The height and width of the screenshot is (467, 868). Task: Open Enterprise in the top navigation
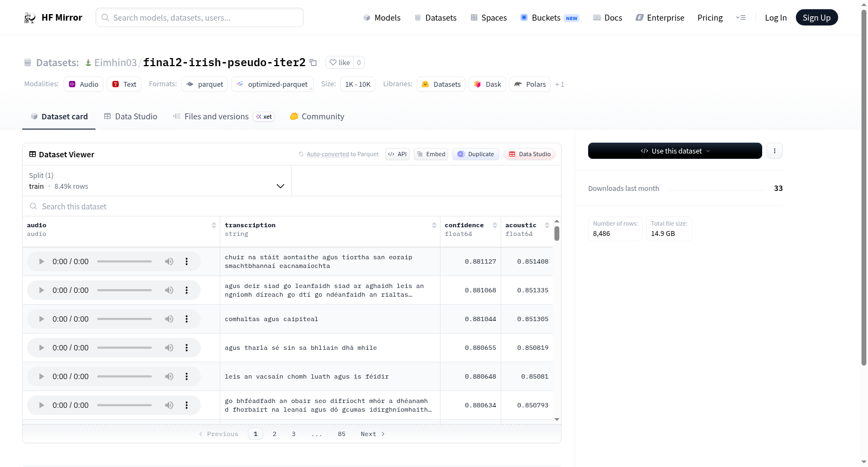tap(660, 17)
